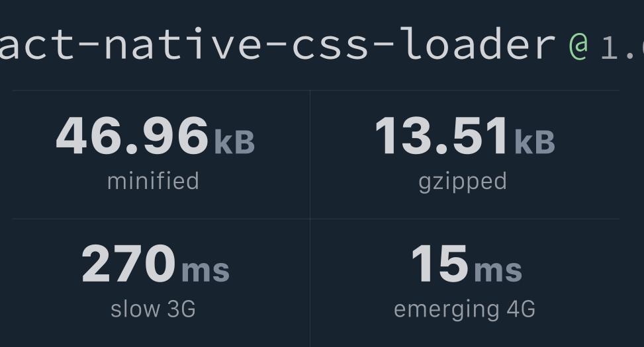This screenshot has height=347, width=644.
Task: Select the 13.51 gzipped size value
Action: 441,135
